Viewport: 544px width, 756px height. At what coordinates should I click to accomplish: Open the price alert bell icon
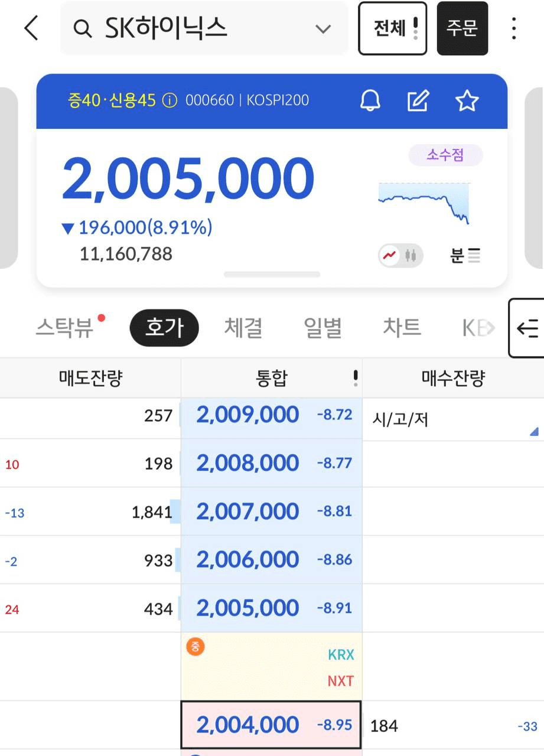[x=370, y=101]
